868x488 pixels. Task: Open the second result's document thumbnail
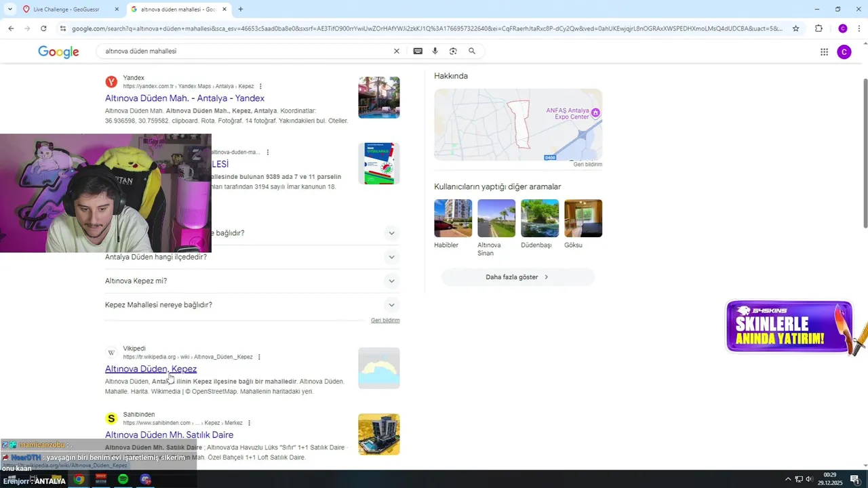(379, 163)
